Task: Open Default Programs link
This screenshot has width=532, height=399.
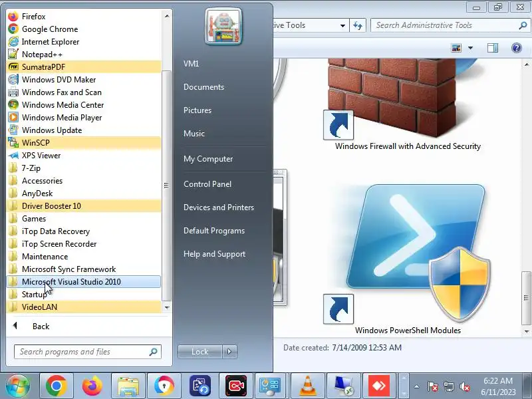Action: (213, 231)
